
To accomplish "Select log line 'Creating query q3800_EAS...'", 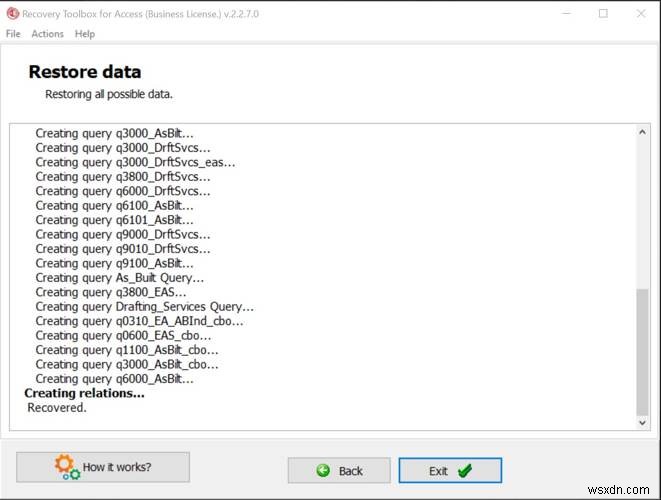I will (x=110, y=292).
